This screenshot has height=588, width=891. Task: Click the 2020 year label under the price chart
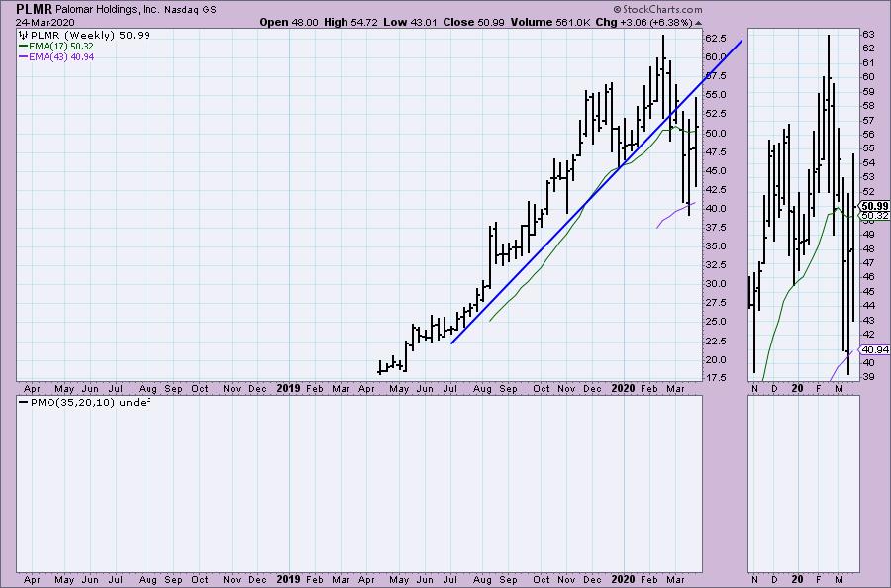623,389
